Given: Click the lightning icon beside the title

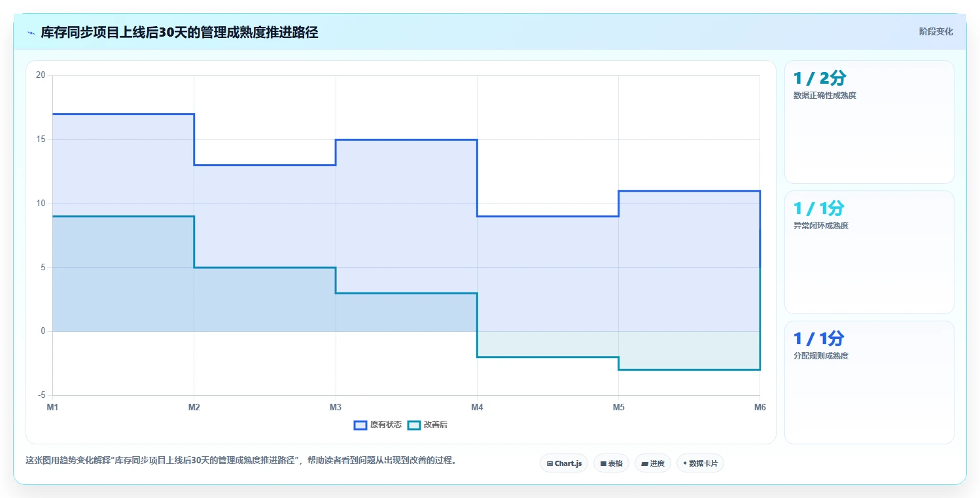Looking at the screenshot, I should (x=31, y=33).
